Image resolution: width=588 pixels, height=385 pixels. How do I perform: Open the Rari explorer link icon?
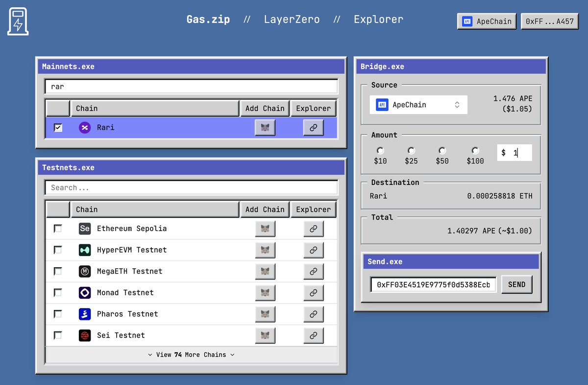tap(314, 128)
